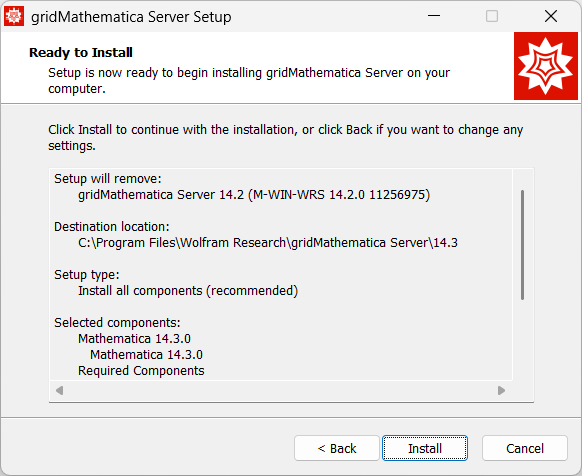
Task: Close the setup window
Action: (551, 16)
